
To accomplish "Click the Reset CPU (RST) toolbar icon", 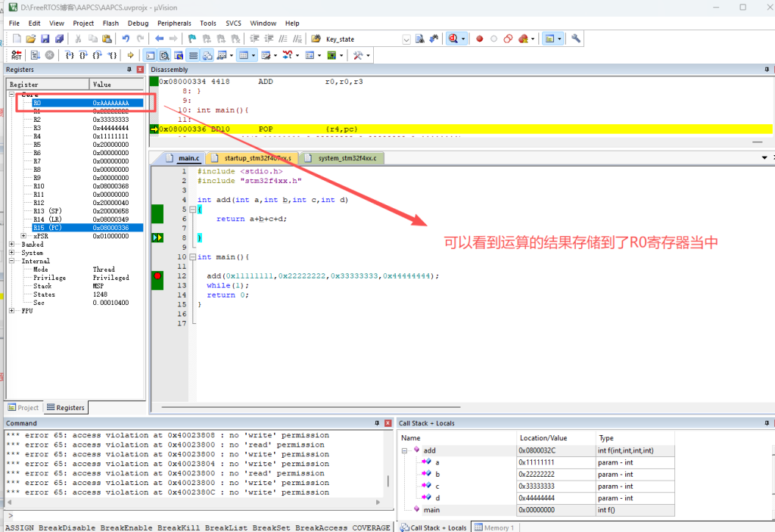I will pyautogui.click(x=16, y=55).
